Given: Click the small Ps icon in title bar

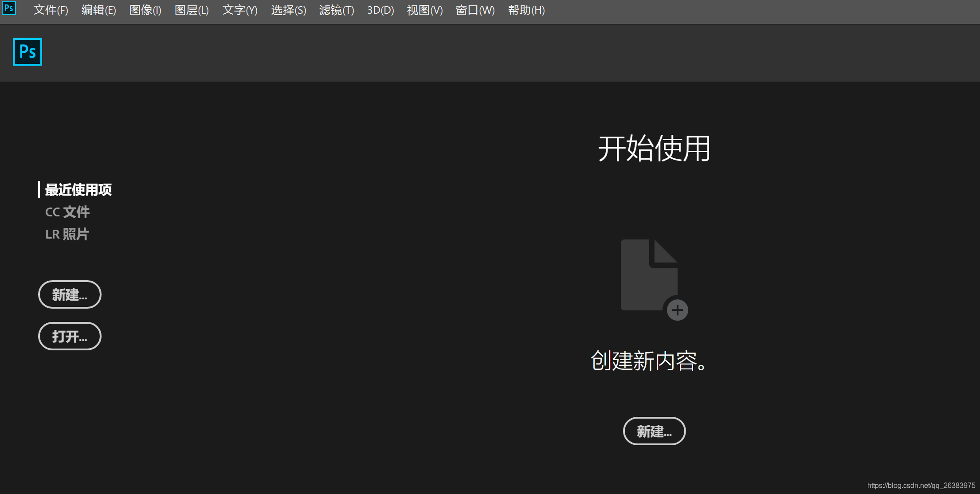Looking at the screenshot, I should 9,8.
